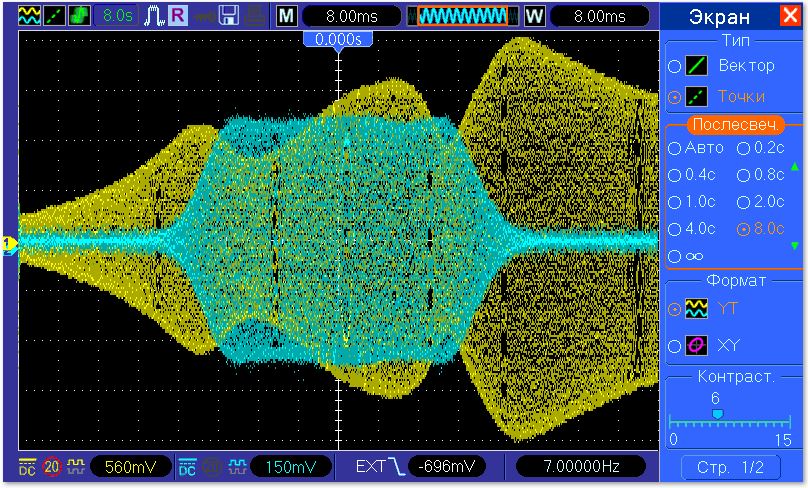This screenshot has width=808, height=488.
Task: Click the EXT trigger source label
Action: (x=370, y=467)
